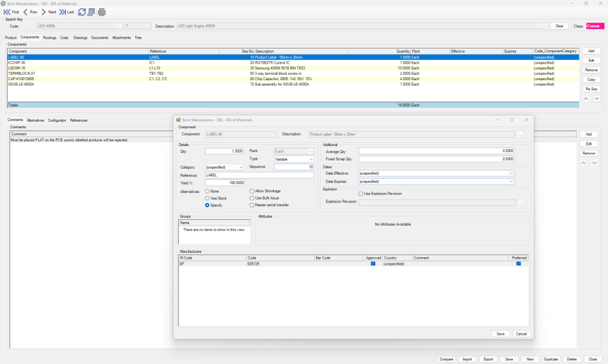Click Cancel in the component dialog
The width and height of the screenshot is (608, 364).
click(521, 334)
